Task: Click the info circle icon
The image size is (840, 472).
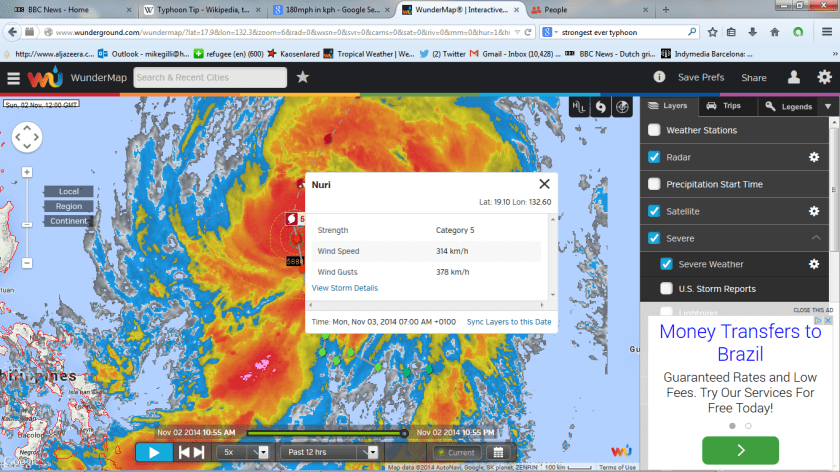Action: pos(659,77)
